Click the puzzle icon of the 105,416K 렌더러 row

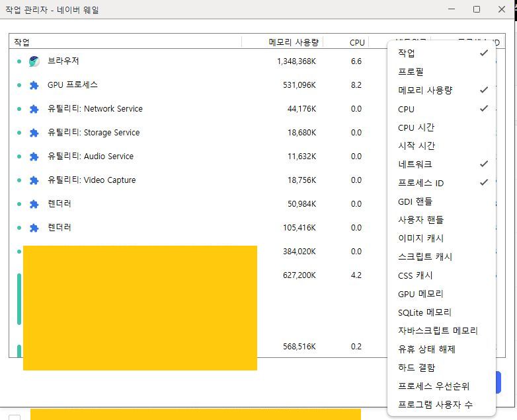click(34, 228)
